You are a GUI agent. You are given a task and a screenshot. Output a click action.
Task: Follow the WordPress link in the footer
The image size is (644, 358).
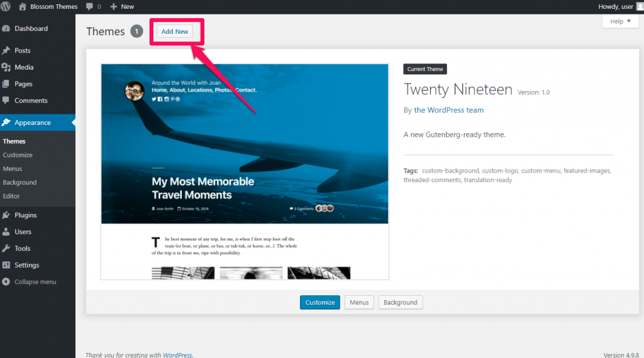177,355
